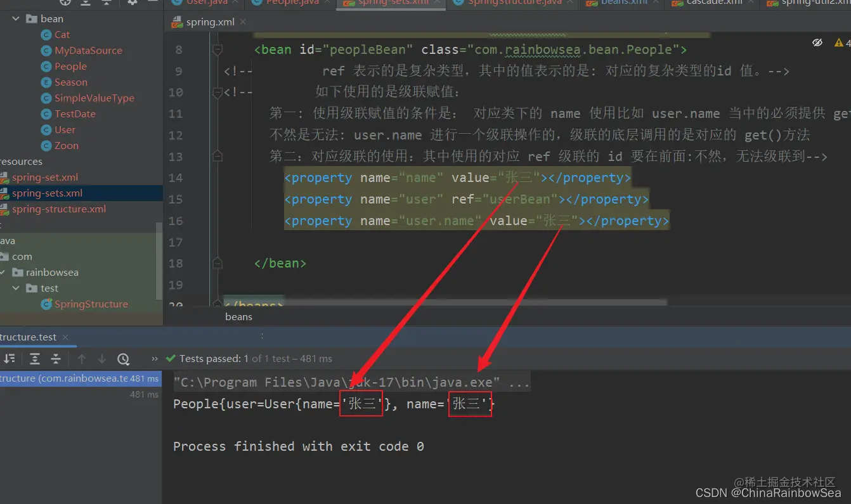Select the structure.test run tab
The height and width of the screenshot is (504, 851).
click(29, 337)
